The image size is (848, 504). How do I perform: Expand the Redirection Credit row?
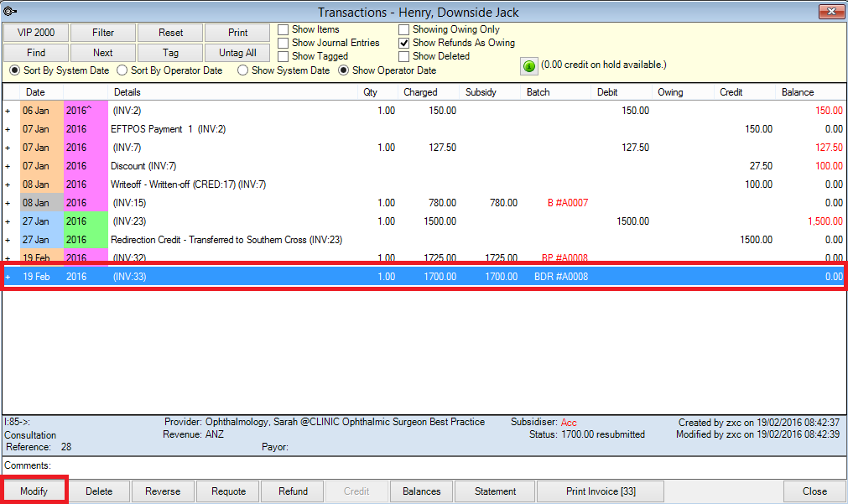(8, 240)
